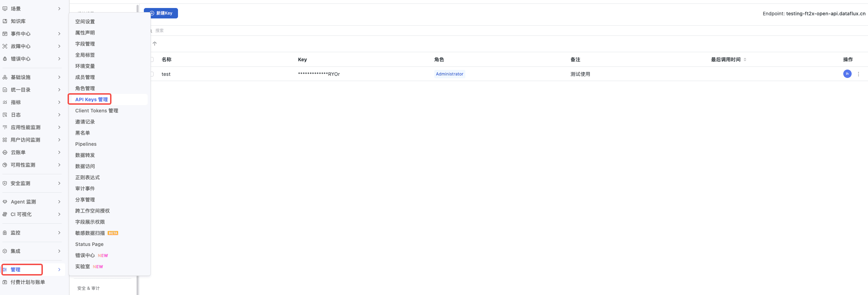Click the creator avatar in test row

(x=847, y=74)
